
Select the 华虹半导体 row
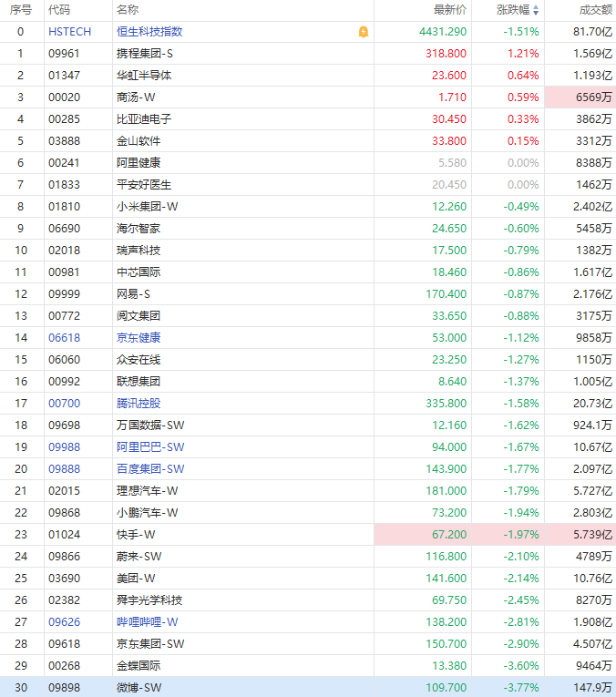tap(308, 76)
